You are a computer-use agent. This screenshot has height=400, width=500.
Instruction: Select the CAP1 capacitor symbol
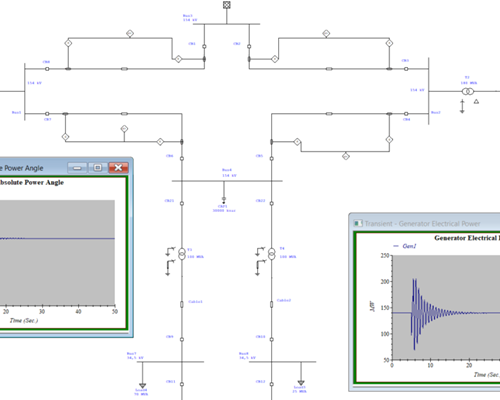pos(224,200)
